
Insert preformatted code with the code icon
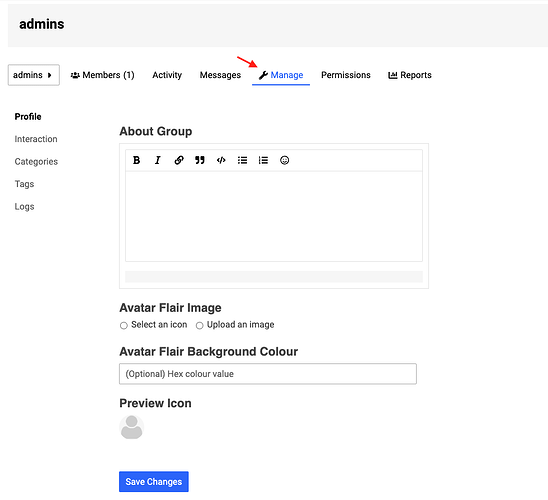pos(221,160)
